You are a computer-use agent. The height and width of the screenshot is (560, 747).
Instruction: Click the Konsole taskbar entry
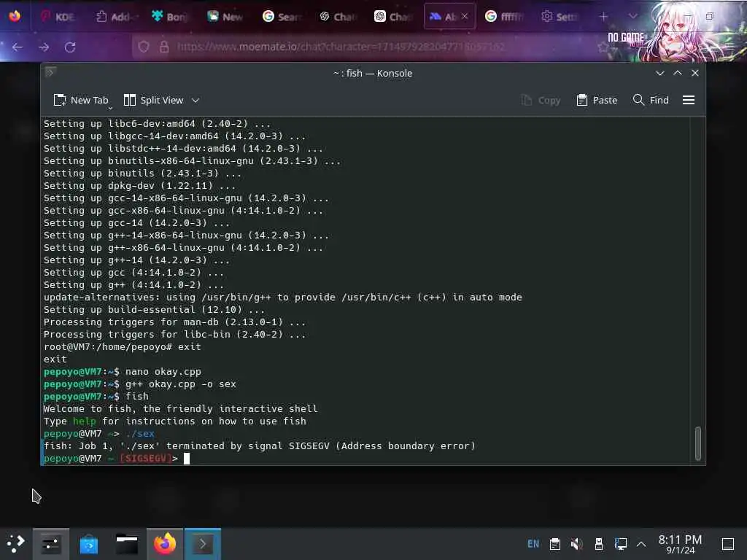tap(203, 544)
